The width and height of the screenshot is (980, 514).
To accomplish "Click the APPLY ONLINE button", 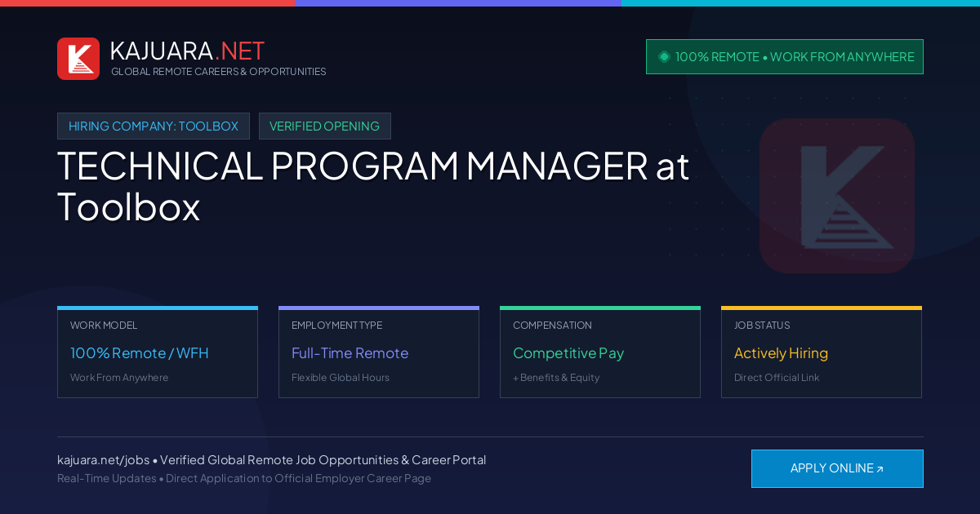I will coord(837,468).
